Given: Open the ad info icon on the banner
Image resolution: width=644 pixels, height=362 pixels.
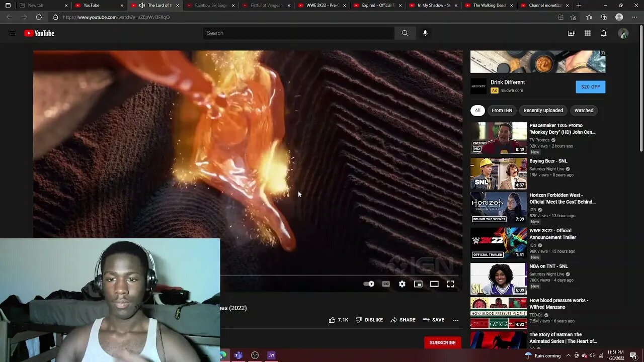Looking at the screenshot, I should click(603, 53).
